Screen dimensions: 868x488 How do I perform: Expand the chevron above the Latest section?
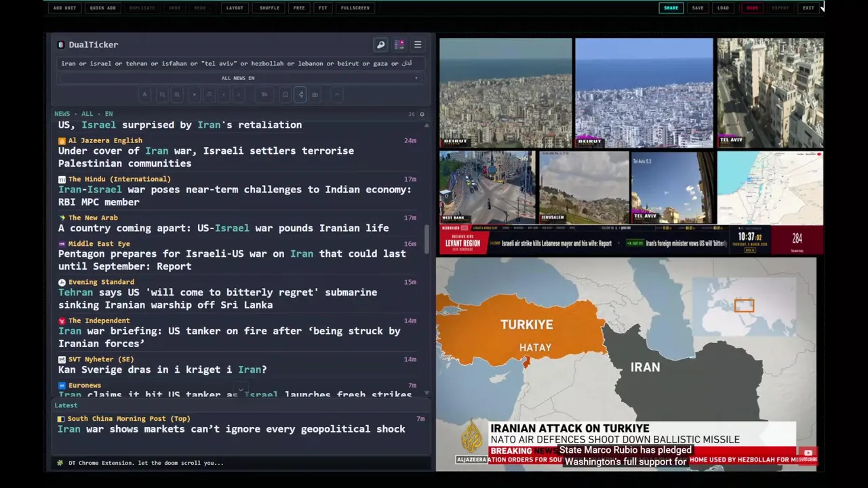[240, 390]
